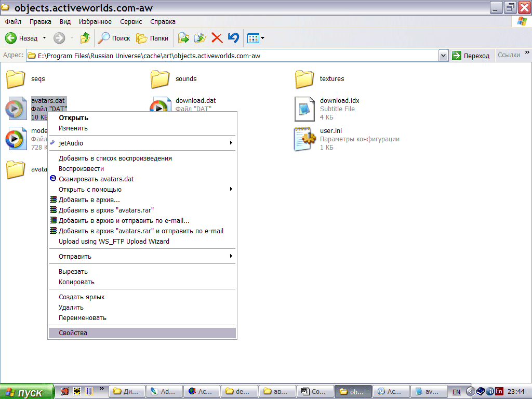Open the Файл menu
The width and height of the screenshot is (532, 399).
coord(13,22)
